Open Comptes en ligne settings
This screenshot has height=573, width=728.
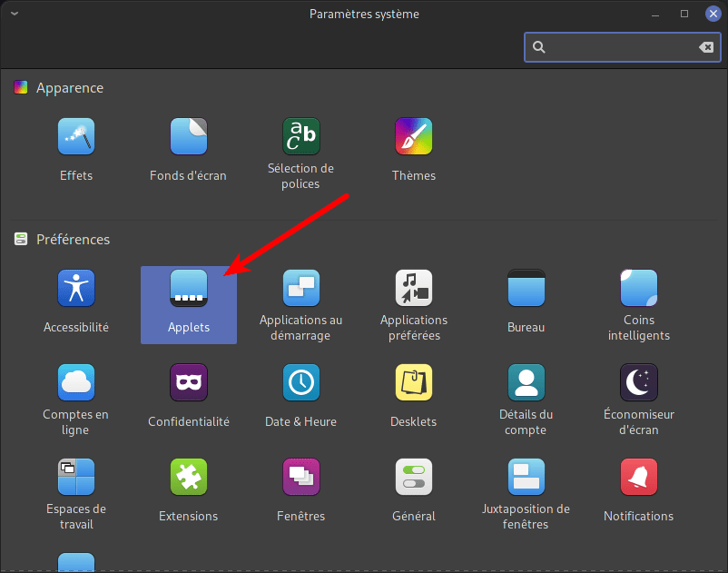click(x=76, y=383)
